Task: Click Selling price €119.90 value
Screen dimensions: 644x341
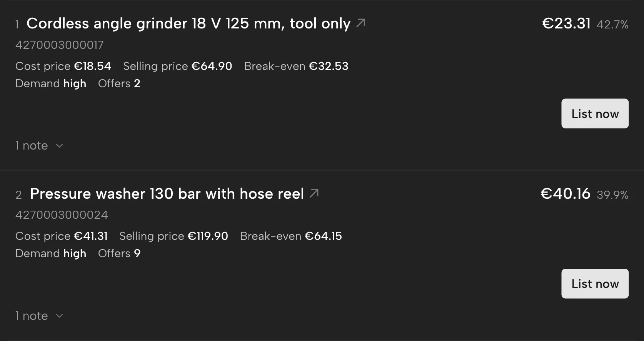Action: click(208, 236)
